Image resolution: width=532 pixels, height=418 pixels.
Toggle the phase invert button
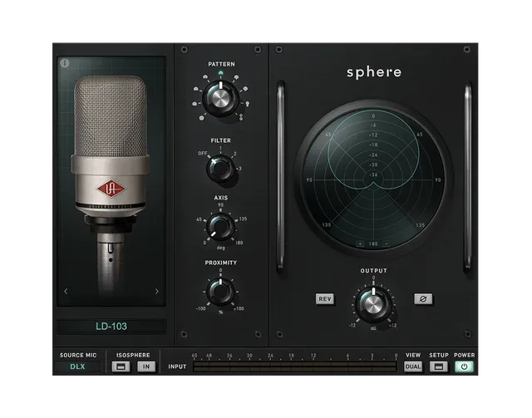[423, 299]
